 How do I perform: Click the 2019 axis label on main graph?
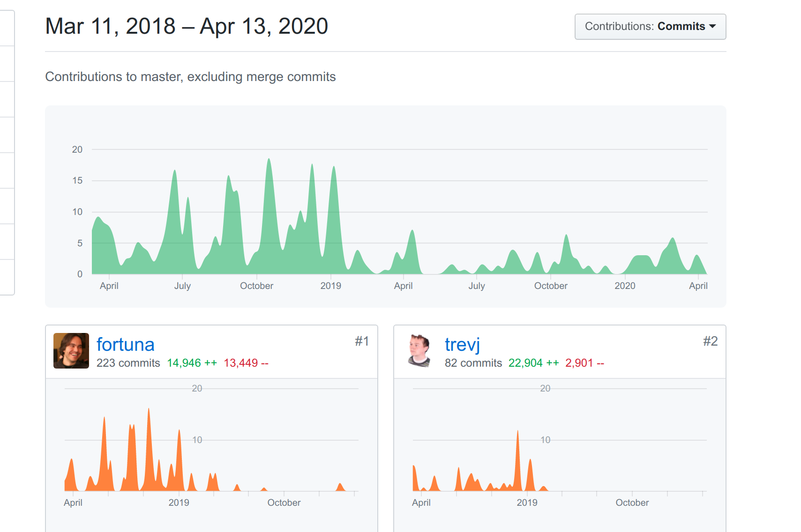330,286
